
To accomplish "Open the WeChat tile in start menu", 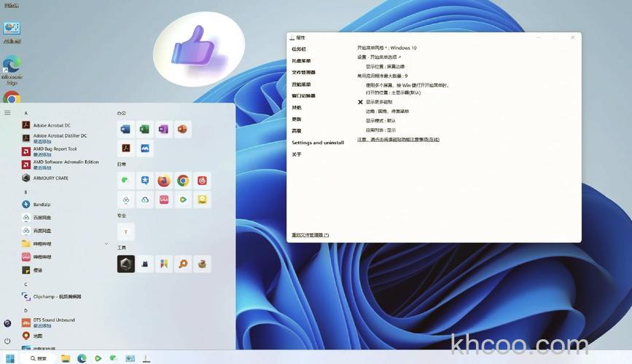I will [x=126, y=181].
